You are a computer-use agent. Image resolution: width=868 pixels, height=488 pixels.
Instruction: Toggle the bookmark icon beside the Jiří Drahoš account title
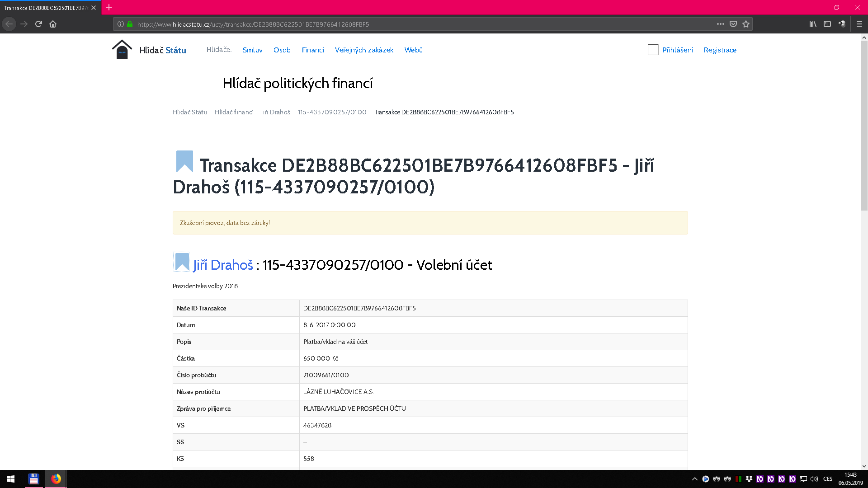[182, 262]
